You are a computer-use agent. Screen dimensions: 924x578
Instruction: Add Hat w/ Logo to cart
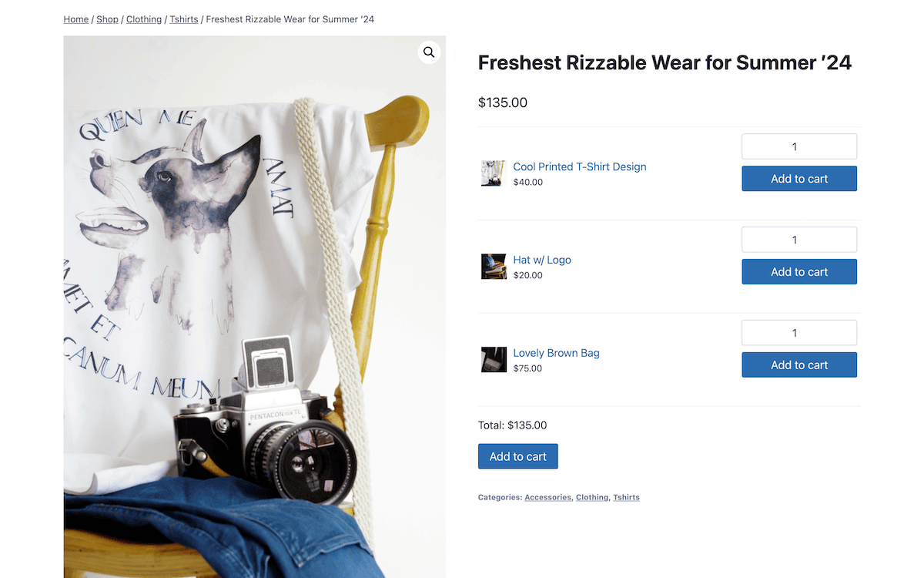click(799, 272)
